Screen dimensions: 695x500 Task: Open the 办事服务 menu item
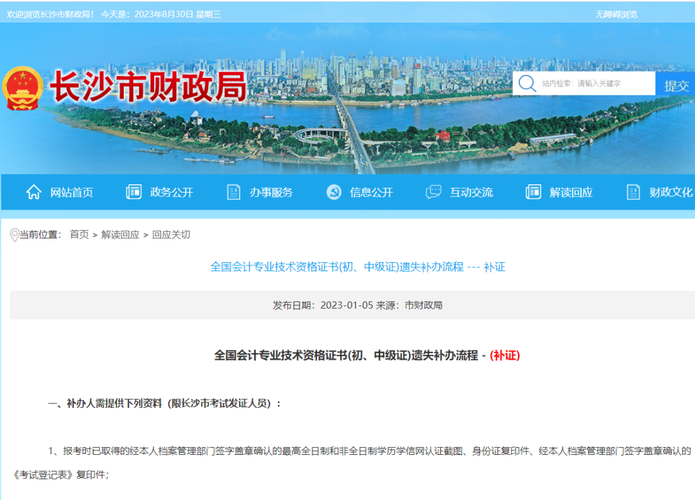(271, 193)
